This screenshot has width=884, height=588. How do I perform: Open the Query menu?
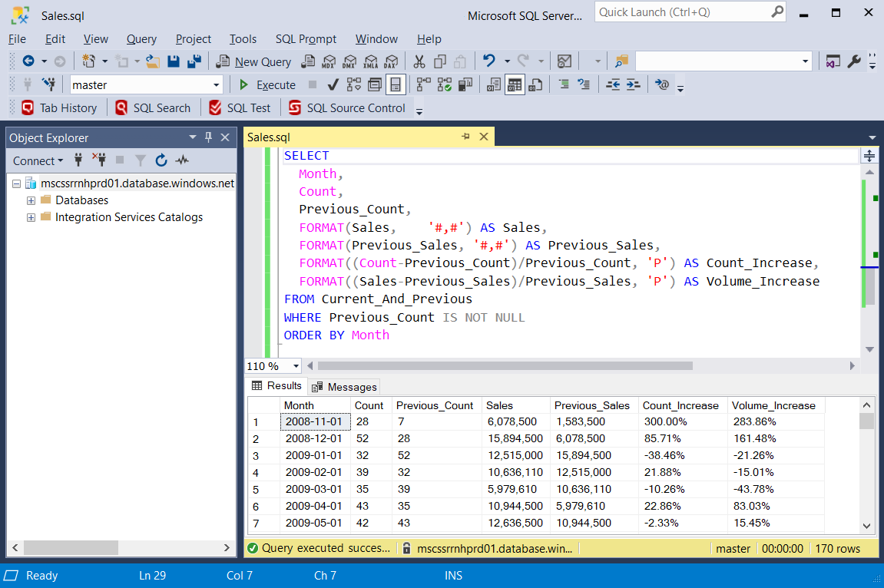[x=141, y=38]
